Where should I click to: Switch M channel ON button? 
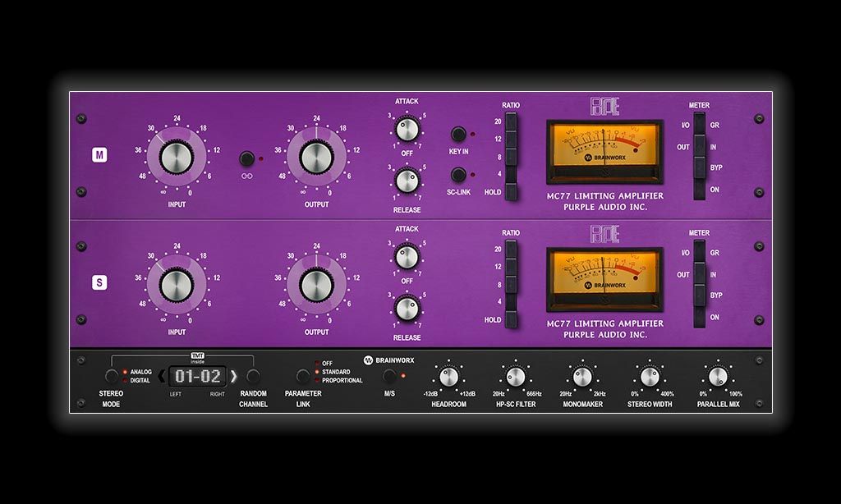(x=700, y=190)
